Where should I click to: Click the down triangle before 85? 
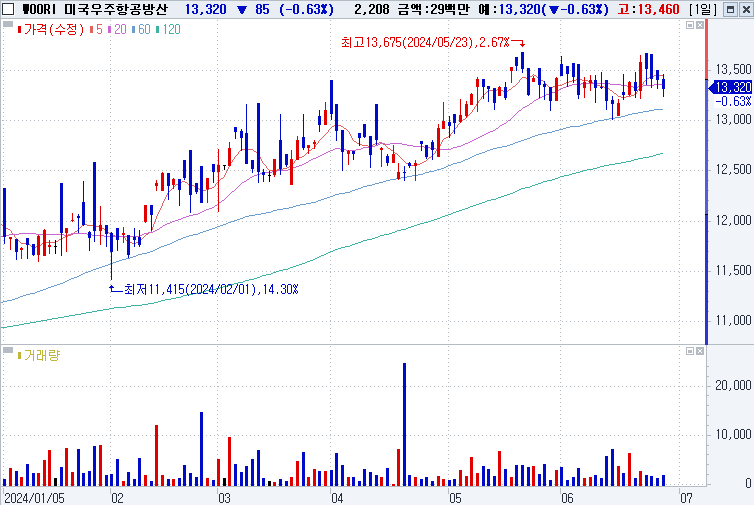click(243, 9)
